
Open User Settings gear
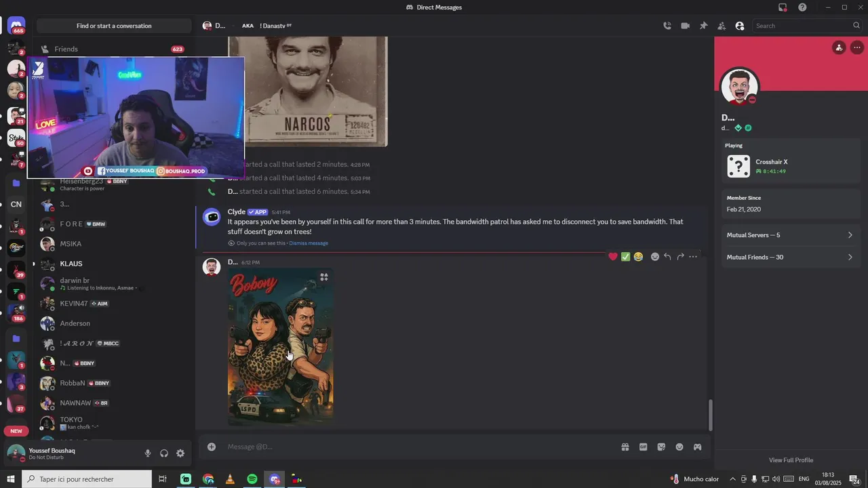pyautogui.click(x=180, y=453)
